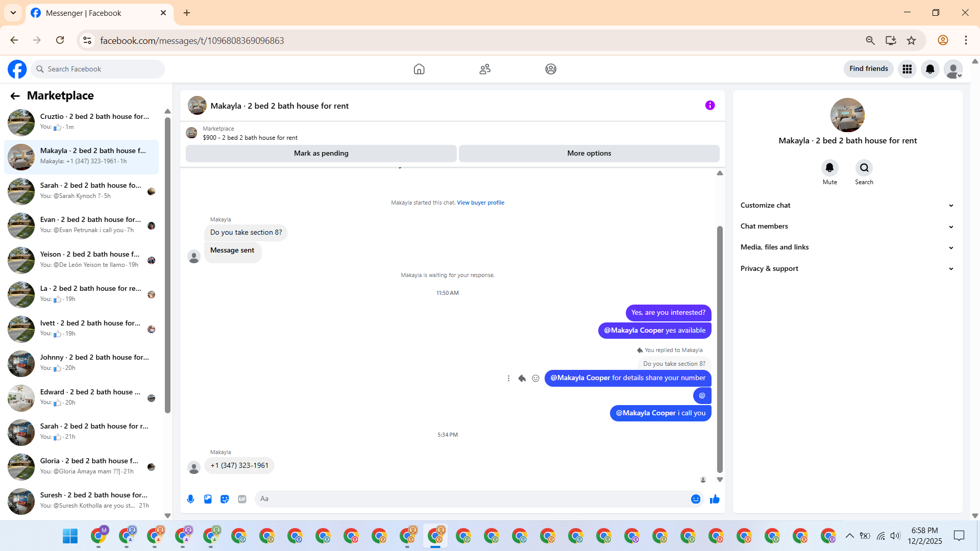The height and width of the screenshot is (551, 980).
Task: Click the message thread scrollbar
Action: tap(720, 349)
